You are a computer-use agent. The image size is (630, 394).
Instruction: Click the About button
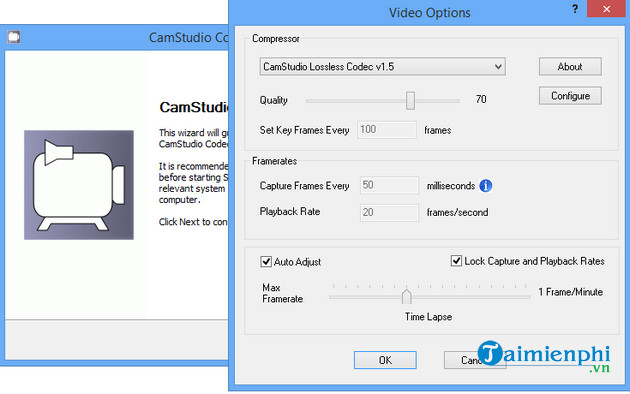point(570,66)
